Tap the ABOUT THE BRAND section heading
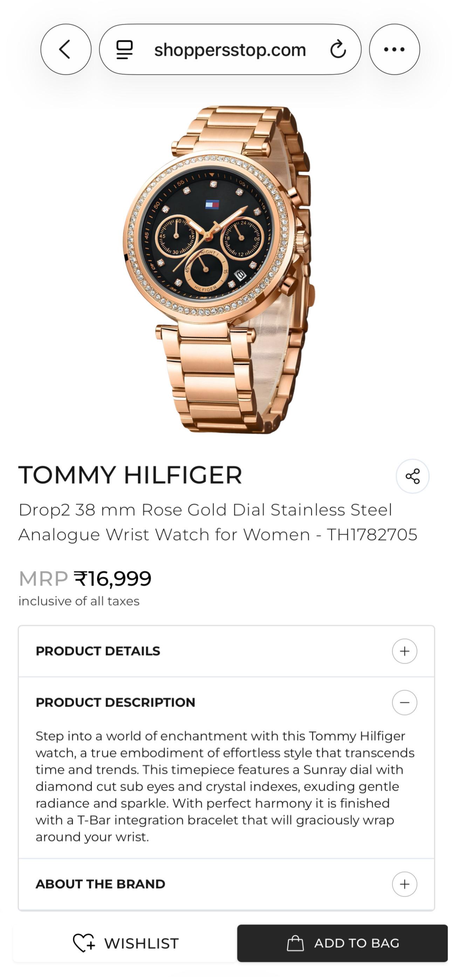Screen dimensions: 452x980 [x=101, y=884]
